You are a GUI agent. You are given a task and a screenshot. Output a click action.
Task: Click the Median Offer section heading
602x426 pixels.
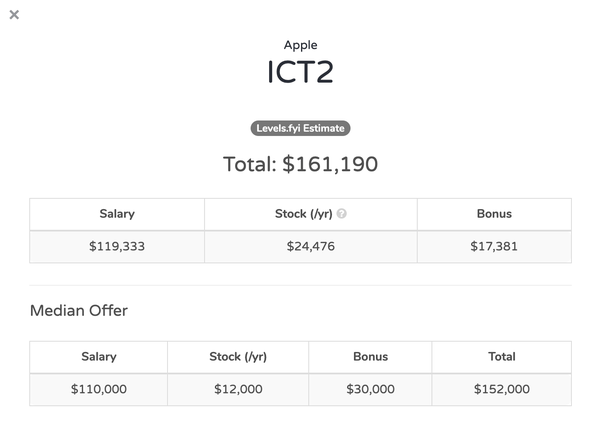(79, 310)
